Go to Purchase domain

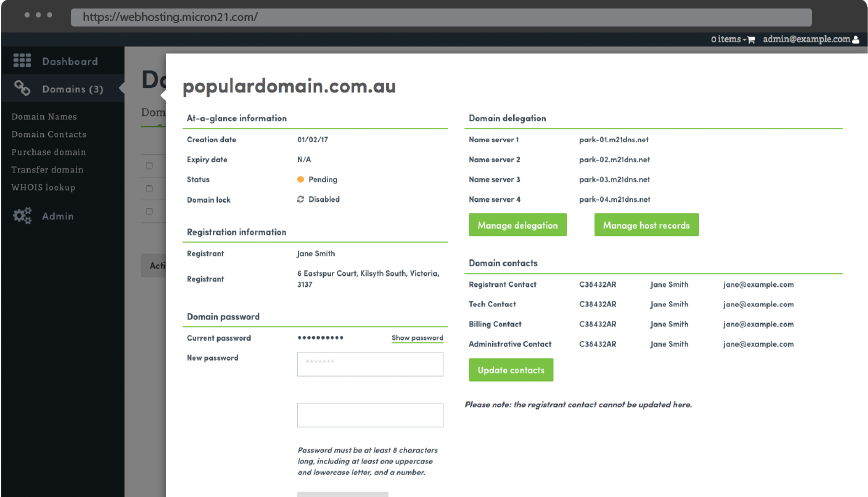point(48,152)
